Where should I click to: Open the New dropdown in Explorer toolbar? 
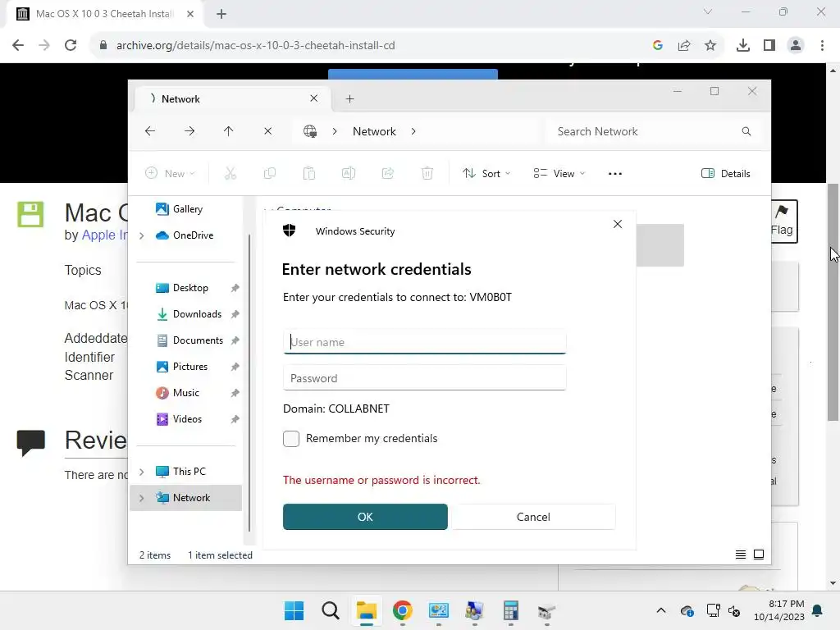(171, 174)
